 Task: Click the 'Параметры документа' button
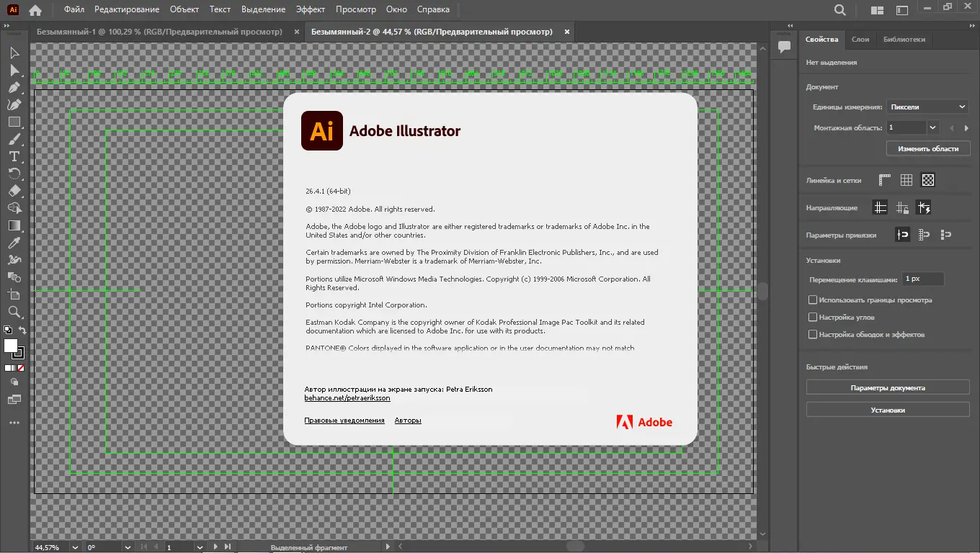point(888,387)
